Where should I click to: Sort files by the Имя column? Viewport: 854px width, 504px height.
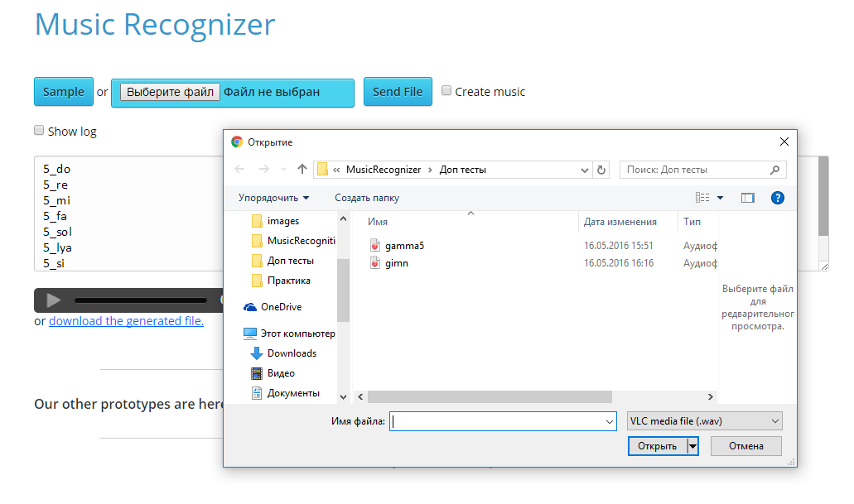(x=378, y=222)
